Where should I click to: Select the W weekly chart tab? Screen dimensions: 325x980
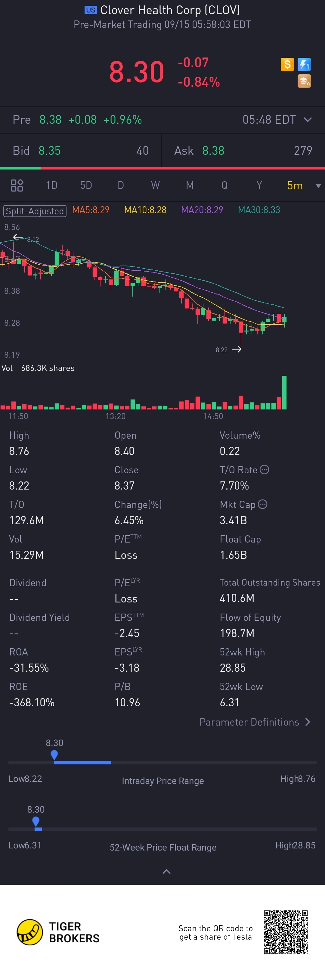[x=156, y=185]
